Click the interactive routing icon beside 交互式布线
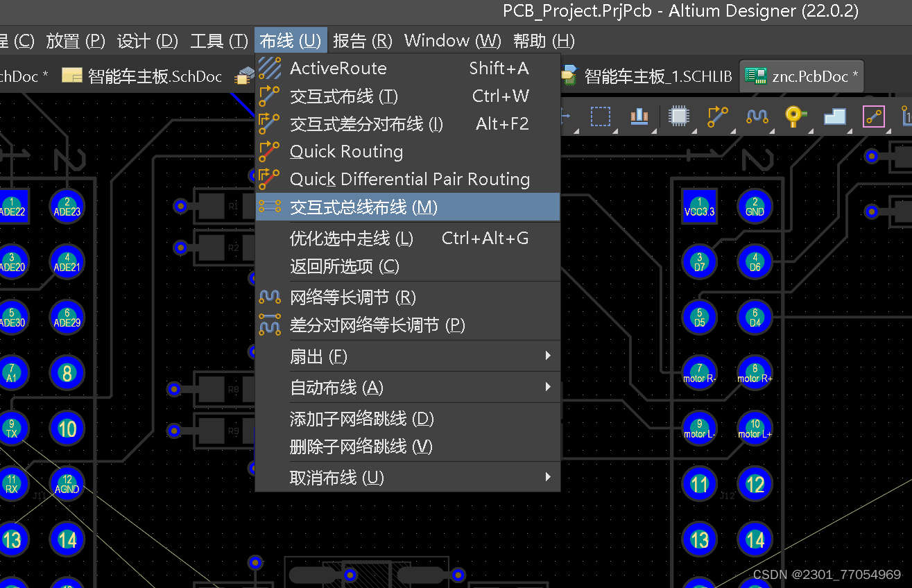 [270, 96]
